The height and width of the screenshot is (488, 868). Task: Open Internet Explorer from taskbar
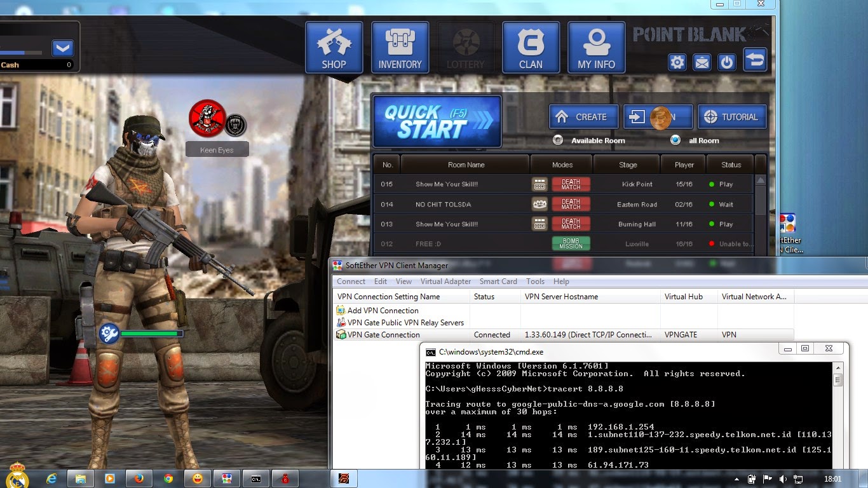coord(52,478)
